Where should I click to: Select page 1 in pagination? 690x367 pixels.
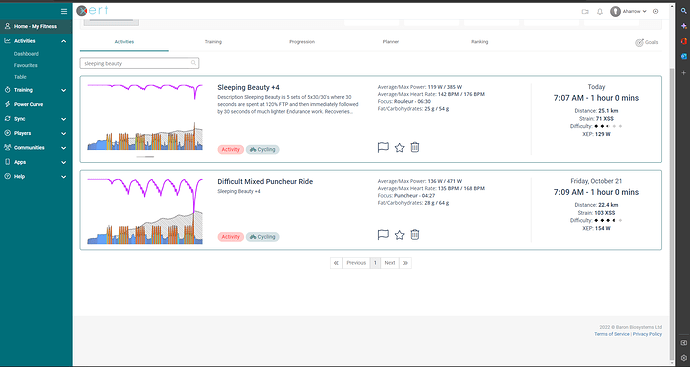point(375,263)
